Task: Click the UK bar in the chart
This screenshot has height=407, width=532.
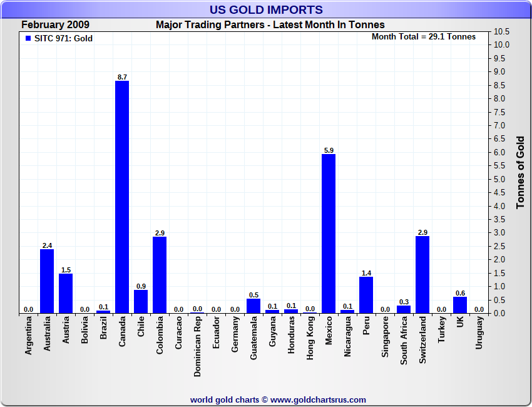Action: [460, 305]
